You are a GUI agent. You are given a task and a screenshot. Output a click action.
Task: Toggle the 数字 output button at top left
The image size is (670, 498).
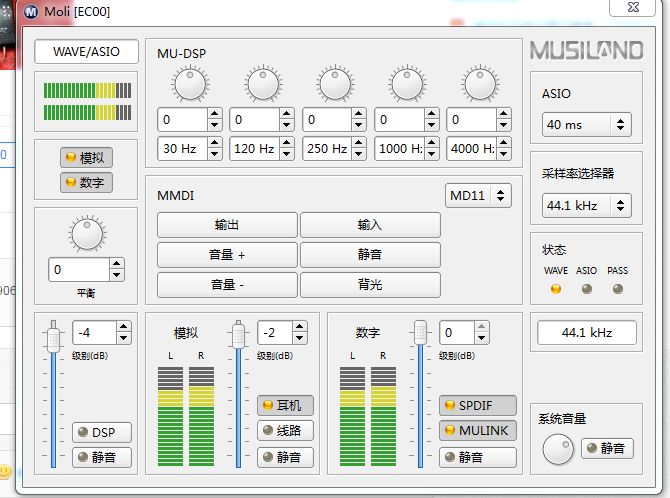click(x=86, y=183)
